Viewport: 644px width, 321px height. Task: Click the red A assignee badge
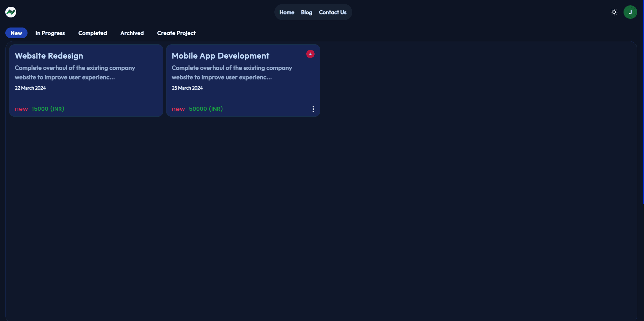(310, 54)
